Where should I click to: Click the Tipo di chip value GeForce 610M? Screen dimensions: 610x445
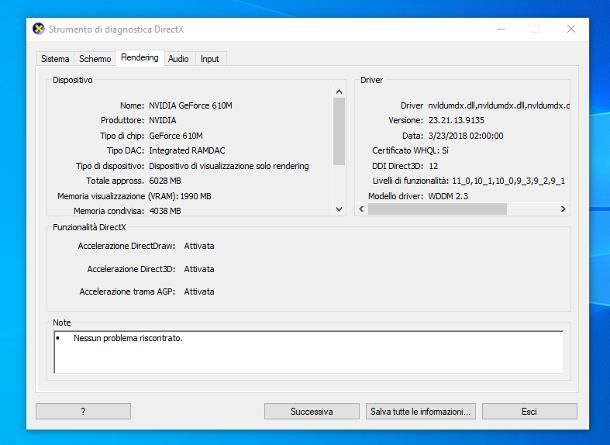[x=176, y=136]
